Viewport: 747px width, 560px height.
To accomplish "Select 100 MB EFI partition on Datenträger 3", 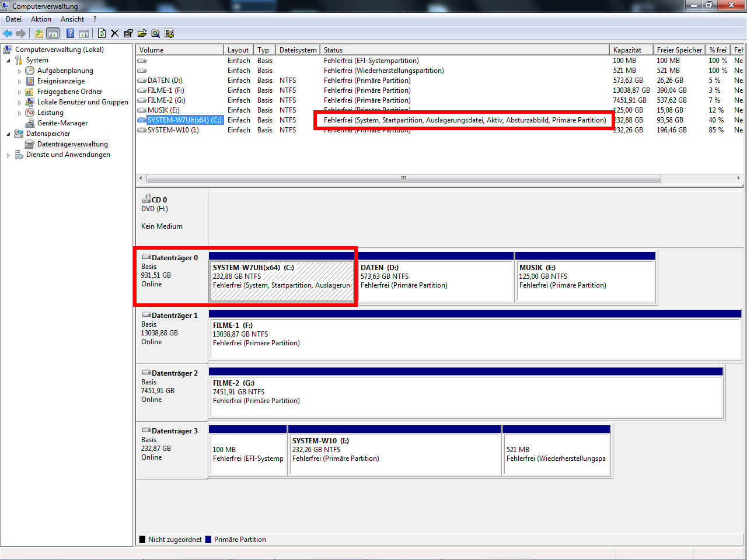I will coord(247,450).
